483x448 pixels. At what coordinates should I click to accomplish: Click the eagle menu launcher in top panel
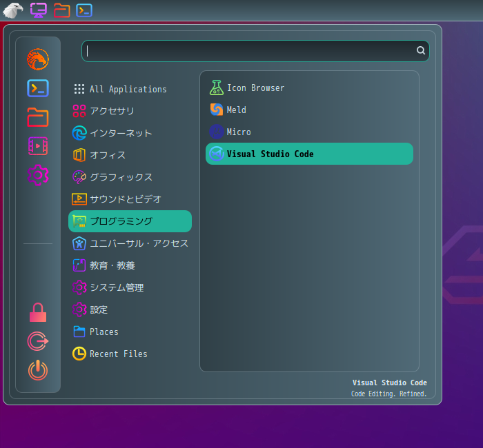[x=13, y=10]
